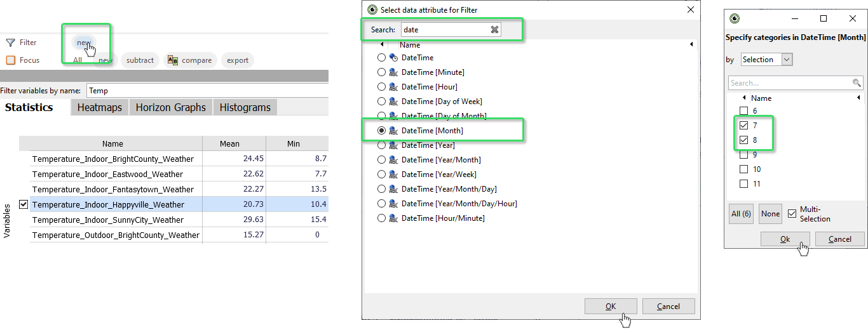Select the DateTime [Year] radio button
The image size is (868, 330).
pyautogui.click(x=381, y=145)
